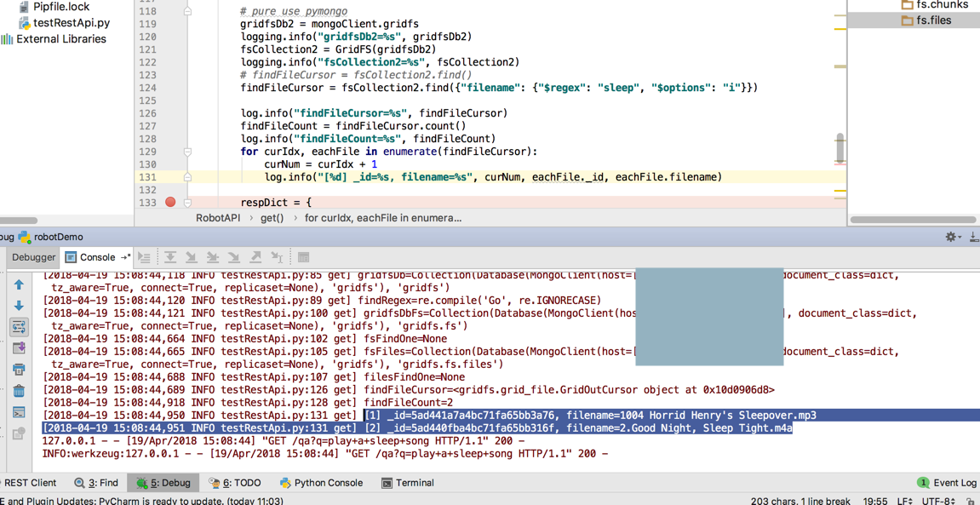Image resolution: width=980 pixels, height=505 pixels.
Task: Collapse the code fold marker at line 118
Action: [x=186, y=11]
